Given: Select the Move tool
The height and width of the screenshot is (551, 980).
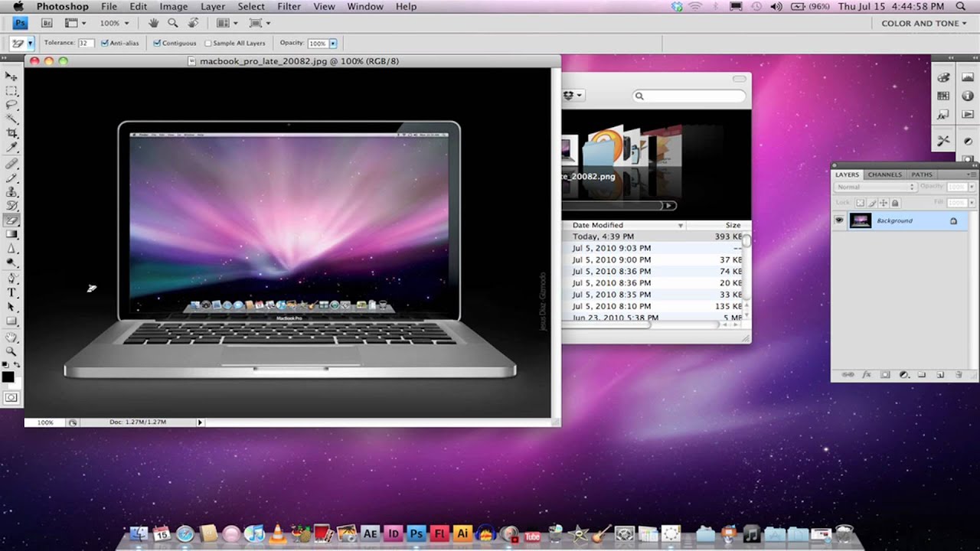Looking at the screenshot, I should [11, 76].
